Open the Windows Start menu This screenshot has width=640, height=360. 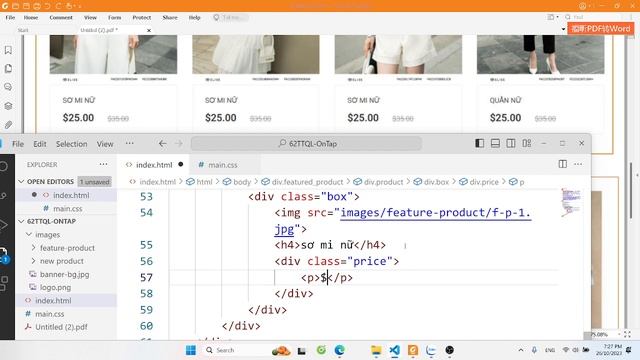[x=191, y=350]
